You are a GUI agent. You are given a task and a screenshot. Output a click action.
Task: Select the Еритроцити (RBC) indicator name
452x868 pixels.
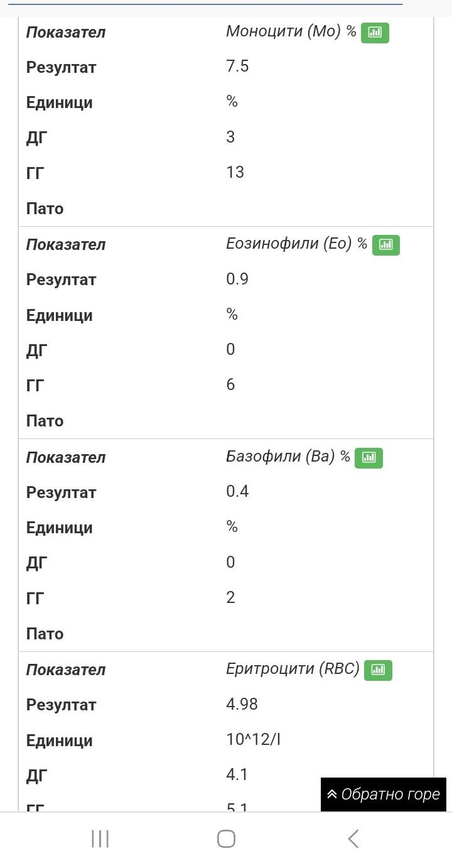tap(293, 669)
